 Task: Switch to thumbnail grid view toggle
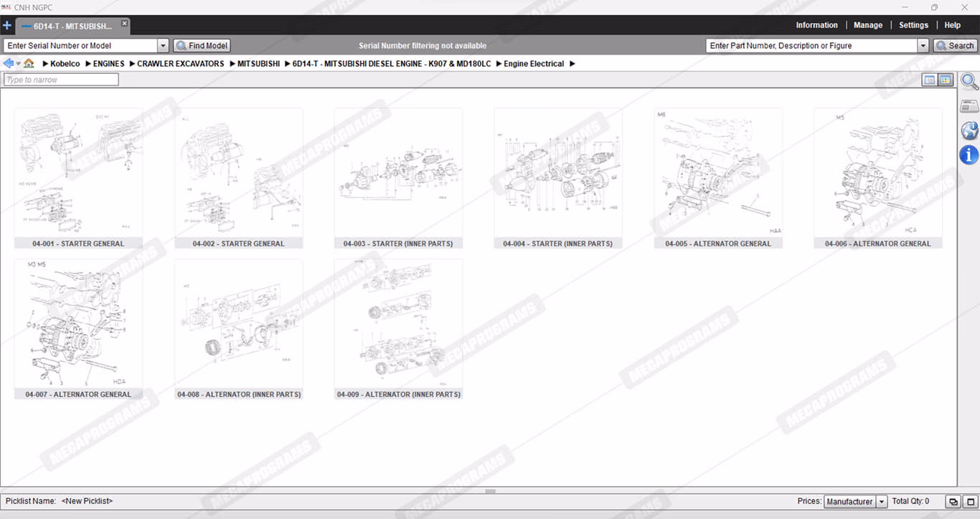point(946,80)
